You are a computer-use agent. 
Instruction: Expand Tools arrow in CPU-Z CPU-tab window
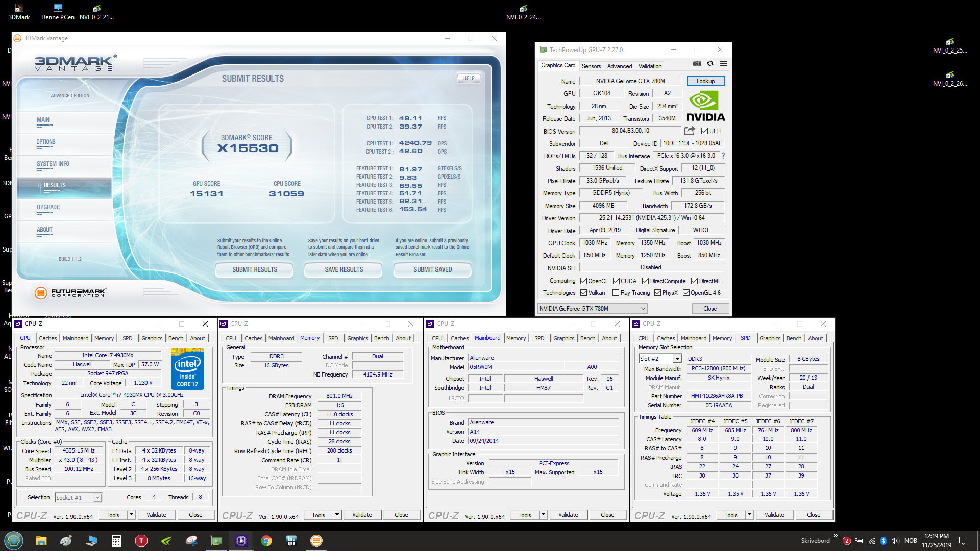pyautogui.click(x=132, y=515)
